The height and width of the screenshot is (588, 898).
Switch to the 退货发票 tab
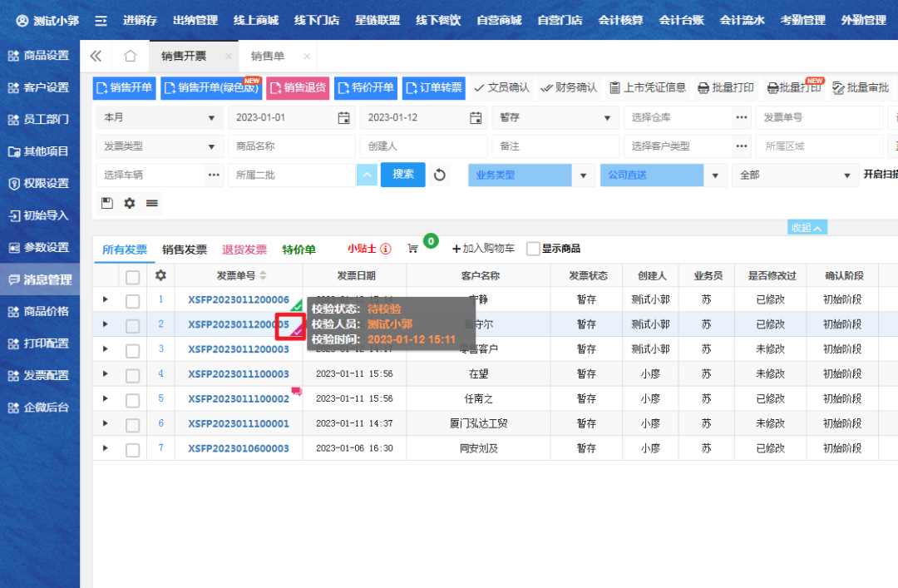click(x=244, y=250)
